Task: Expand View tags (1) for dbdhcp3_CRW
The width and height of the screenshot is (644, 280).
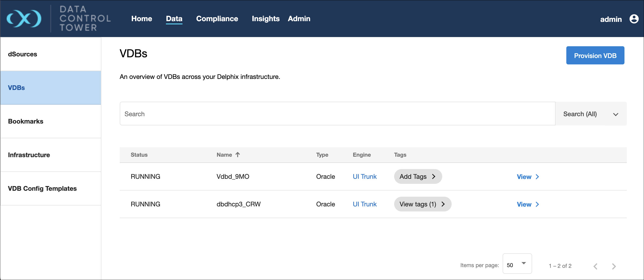Action: pos(422,204)
